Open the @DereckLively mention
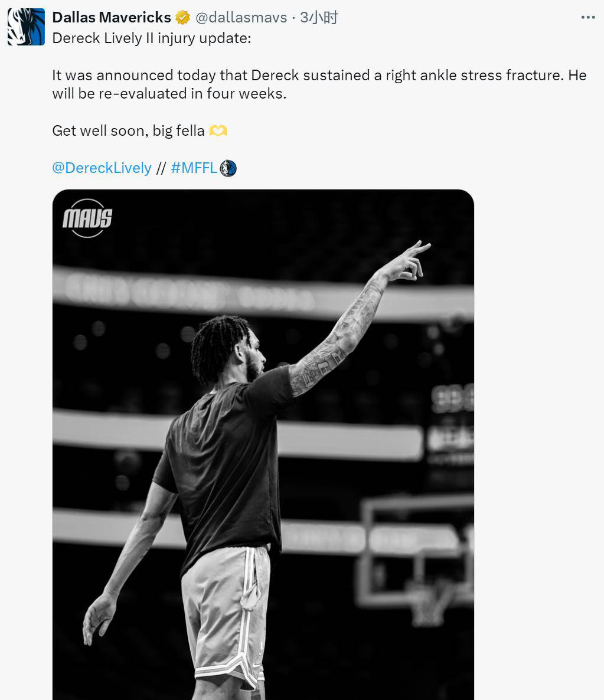This screenshot has height=700, width=604. (102, 168)
